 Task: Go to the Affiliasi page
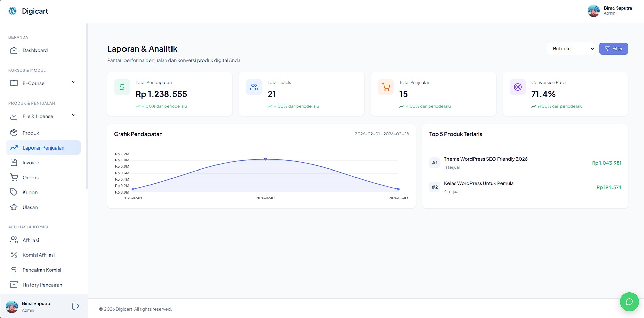pos(31,240)
